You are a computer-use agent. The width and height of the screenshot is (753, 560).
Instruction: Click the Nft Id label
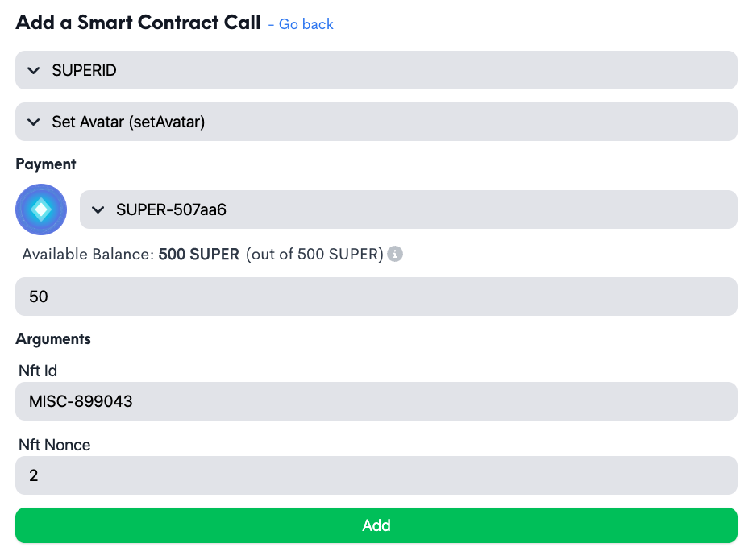click(x=38, y=371)
